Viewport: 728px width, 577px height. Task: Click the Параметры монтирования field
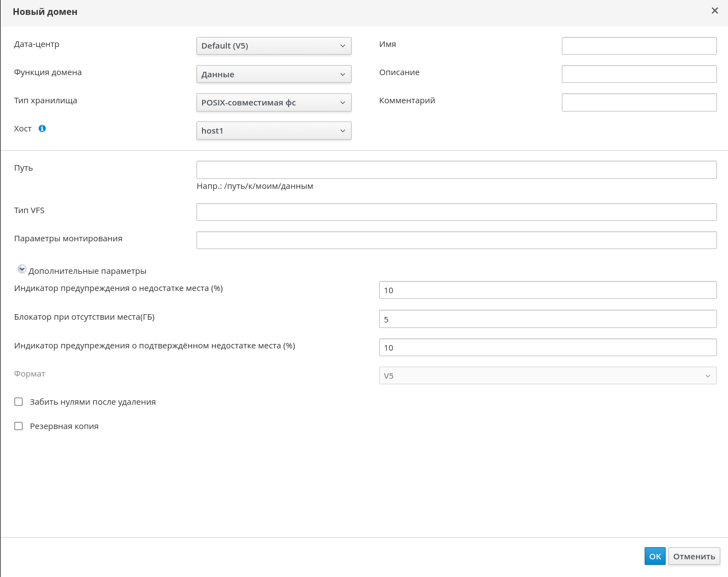click(456, 240)
